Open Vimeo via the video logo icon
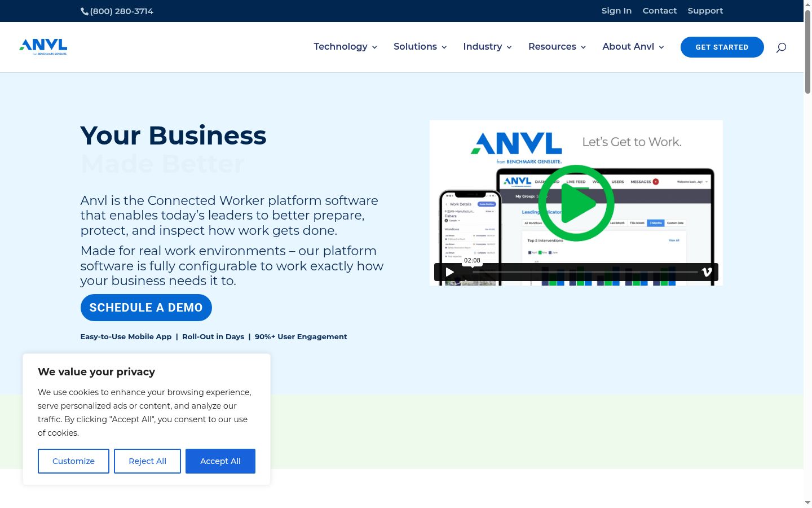 [x=707, y=272]
